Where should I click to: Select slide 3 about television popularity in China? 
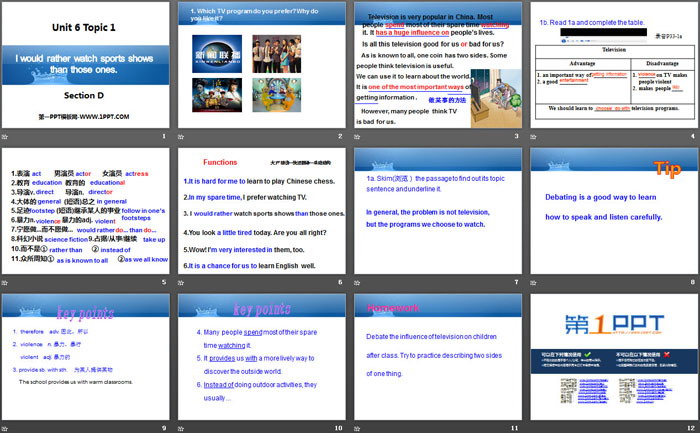(437, 66)
